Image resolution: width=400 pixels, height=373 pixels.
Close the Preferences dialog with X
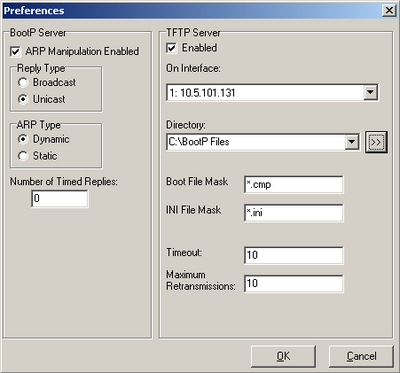pos(389,11)
